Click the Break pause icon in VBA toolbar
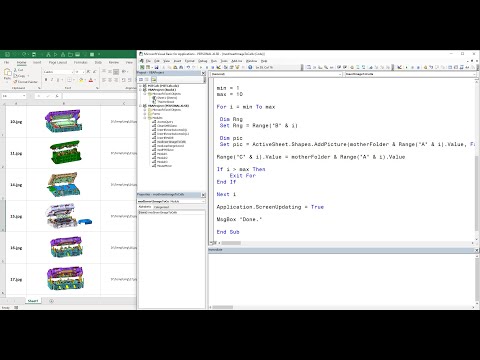The width and height of the screenshot is (480, 360). (207, 67)
